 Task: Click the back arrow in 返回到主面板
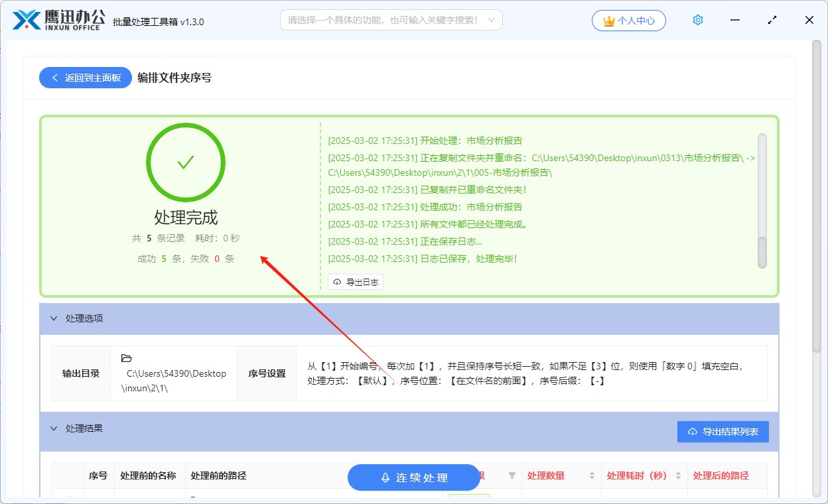click(x=55, y=78)
